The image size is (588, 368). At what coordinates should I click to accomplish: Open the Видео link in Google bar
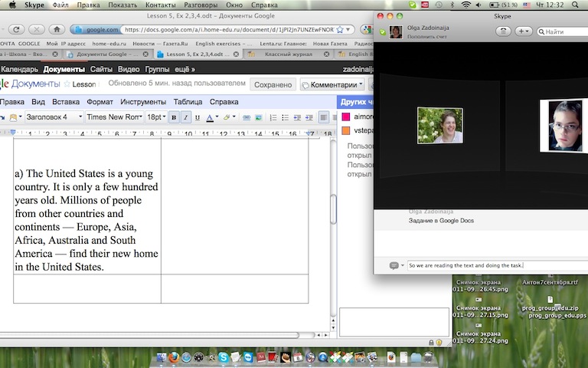(x=129, y=70)
